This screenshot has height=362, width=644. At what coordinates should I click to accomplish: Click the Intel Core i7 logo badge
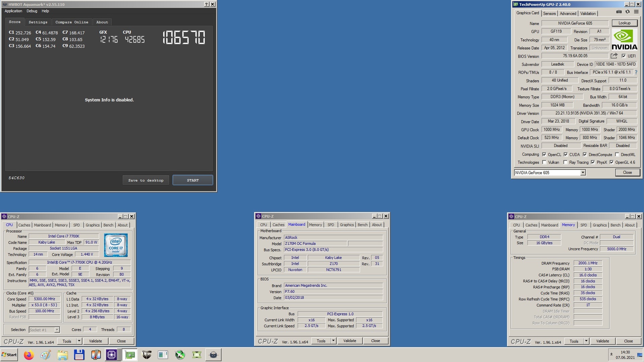(116, 245)
